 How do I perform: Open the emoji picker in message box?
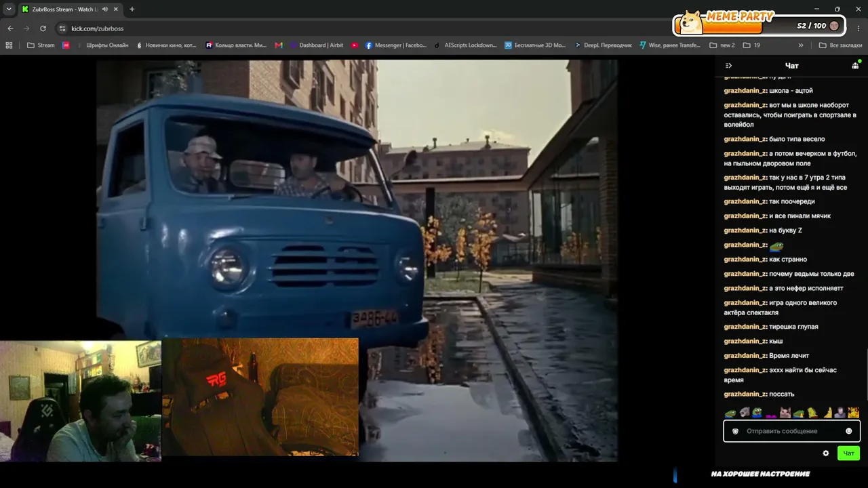(848, 431)
